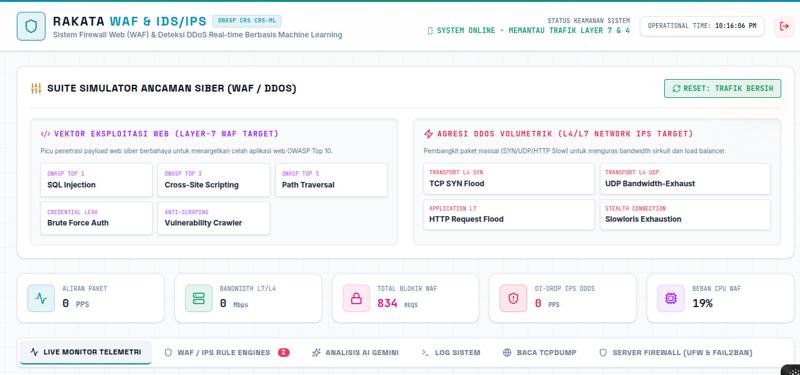Click the Aliran Paket pulse icon
This screenshot has width=800, height=375.
pos(41,298)
